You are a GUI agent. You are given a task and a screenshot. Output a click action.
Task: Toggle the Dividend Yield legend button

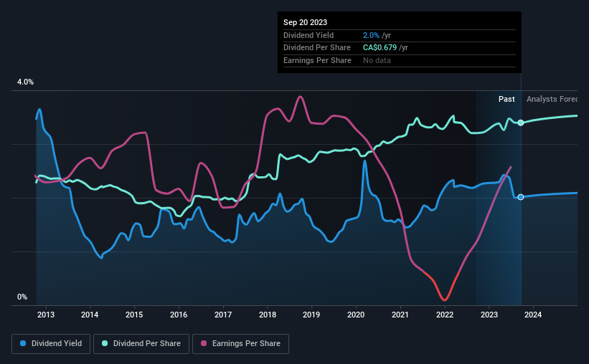(x=51, y=344)
